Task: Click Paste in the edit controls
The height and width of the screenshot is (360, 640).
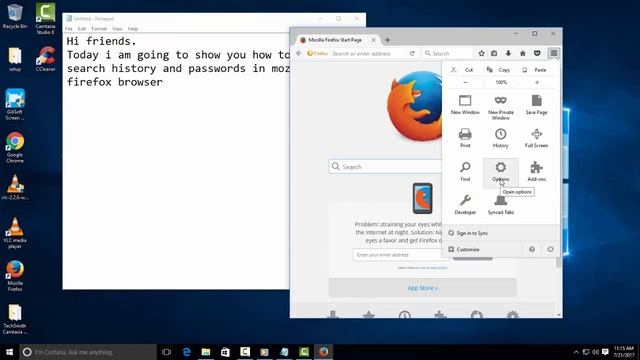Action: (535, 70)
